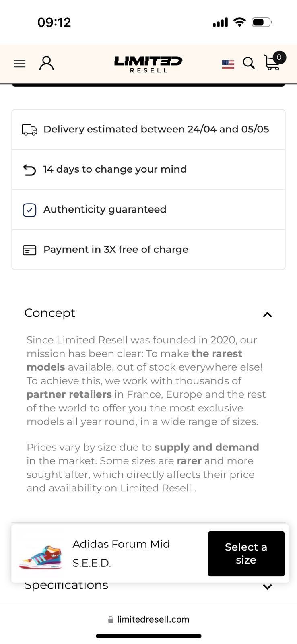
Task: Click the Limited Resell logo
Action: click(148, 64)
